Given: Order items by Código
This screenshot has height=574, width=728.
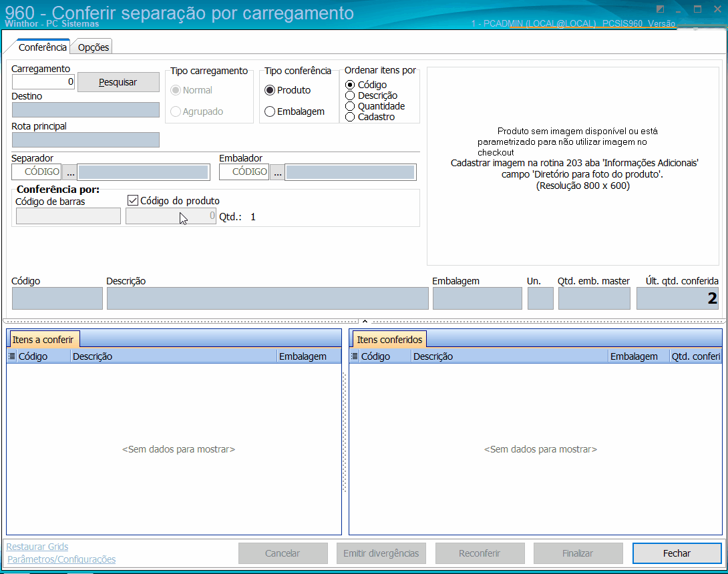Looking at the screenshot, I should 350,85.
